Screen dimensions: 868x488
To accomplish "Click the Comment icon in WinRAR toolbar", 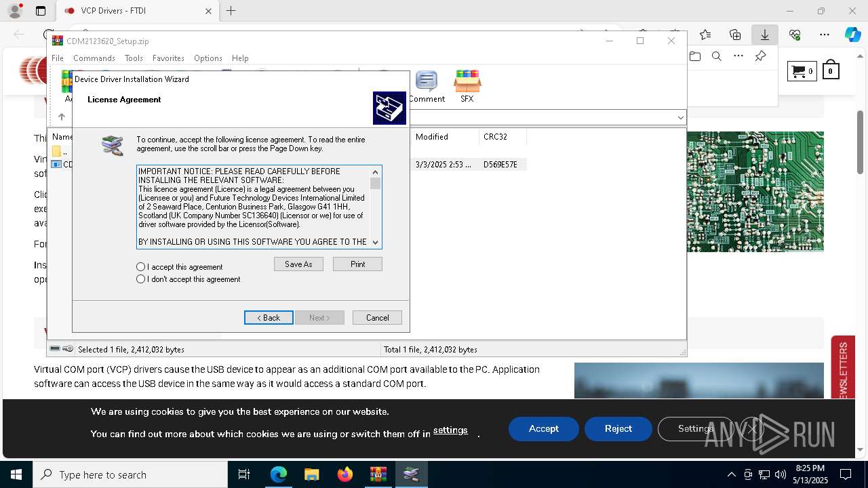I will click(x=427, y=86).
